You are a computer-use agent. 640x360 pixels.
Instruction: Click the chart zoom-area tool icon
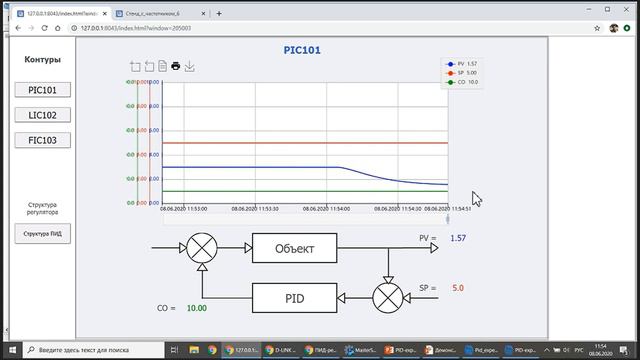tap(136, 66)
